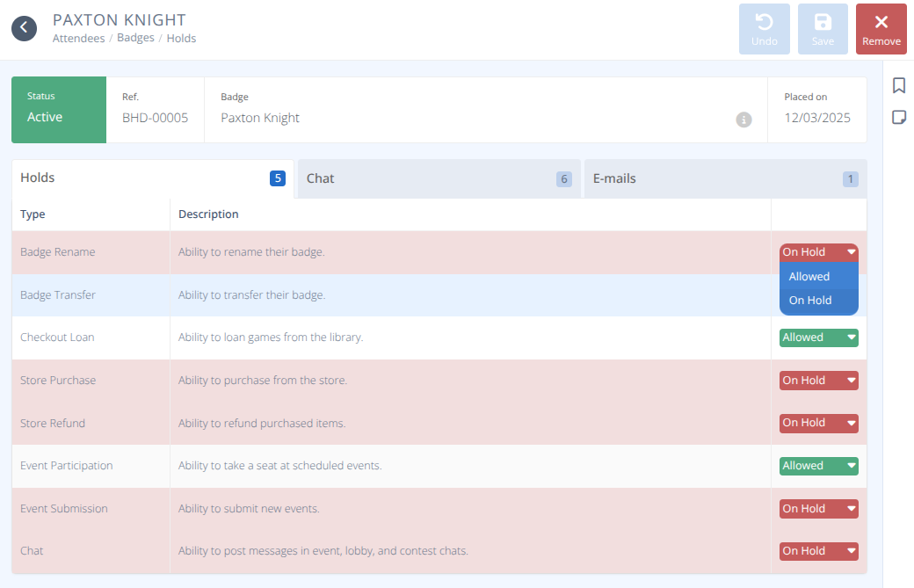
Task: Change Store Refund hold status
Action: click(818, 423)
